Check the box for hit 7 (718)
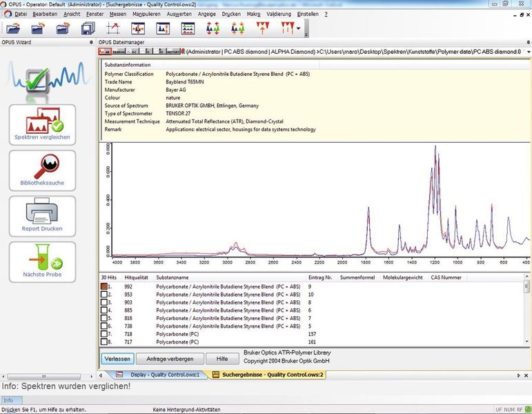Screen dimensions: 532x414 104,333
